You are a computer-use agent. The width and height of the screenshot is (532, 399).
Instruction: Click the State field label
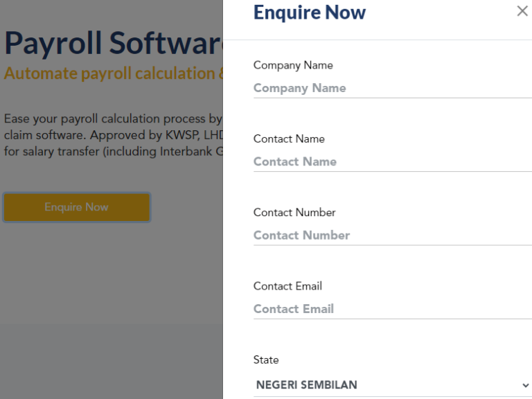[266, 360]
